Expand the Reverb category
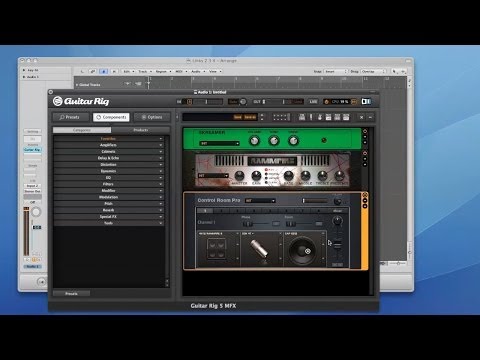 coord(109,210)
